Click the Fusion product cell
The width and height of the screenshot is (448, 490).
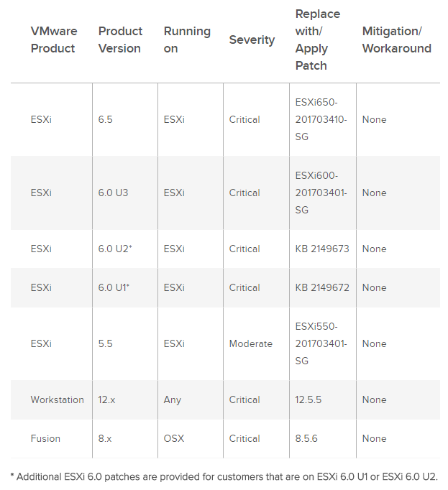pos(45,438)
